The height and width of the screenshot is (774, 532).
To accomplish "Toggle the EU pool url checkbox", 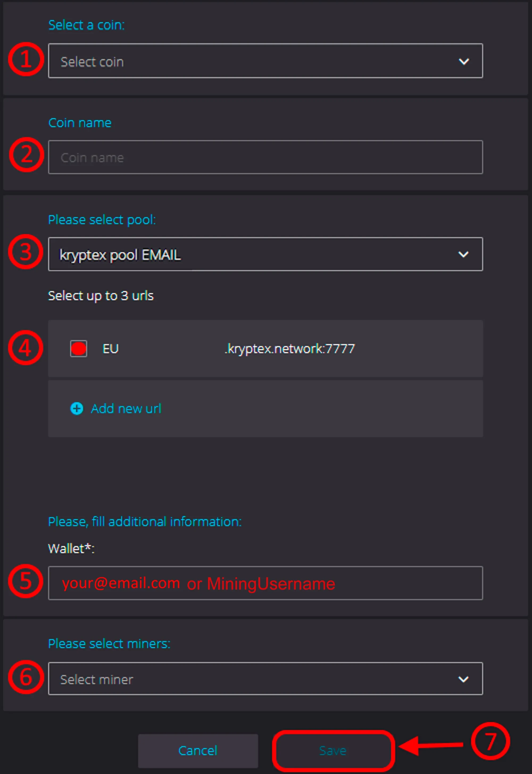I will (79, 349).
